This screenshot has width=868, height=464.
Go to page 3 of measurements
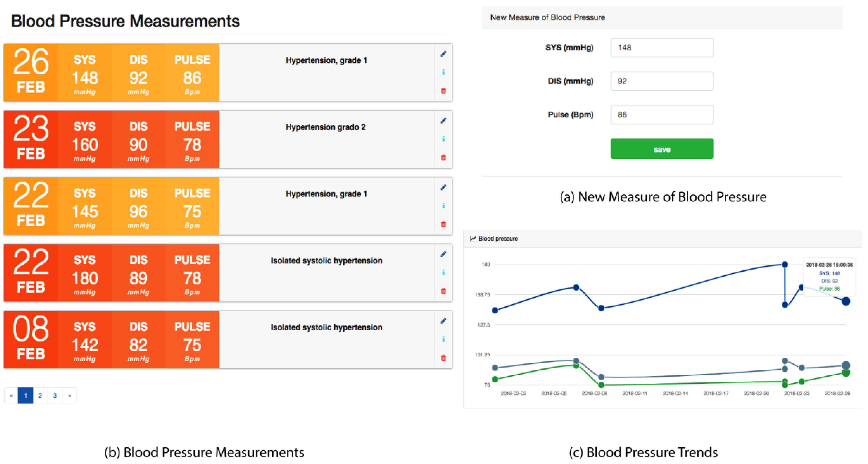click(x=55, y=396)
